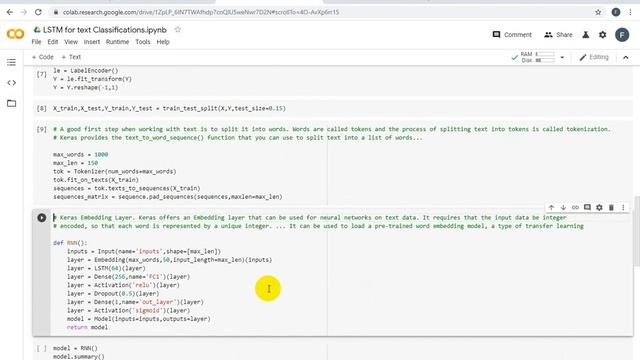The image size is (640, 360).
Task: Rename notebook title LSTM for text Classifications.ipynb
Action: (x=104, y=30)
